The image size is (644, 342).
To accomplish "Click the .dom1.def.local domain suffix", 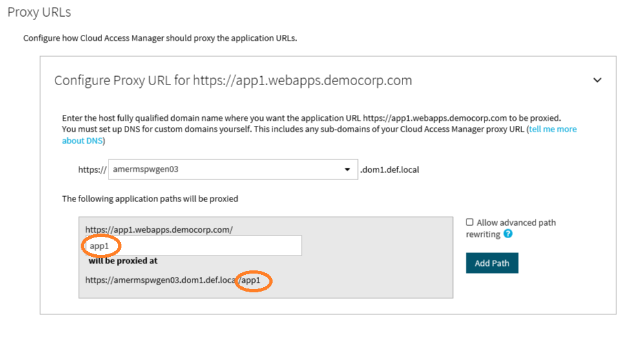I will pos(390,170).
